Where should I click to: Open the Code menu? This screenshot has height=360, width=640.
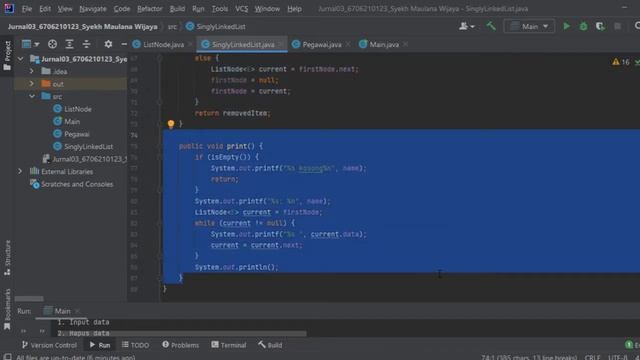click(x=122, y=9)
